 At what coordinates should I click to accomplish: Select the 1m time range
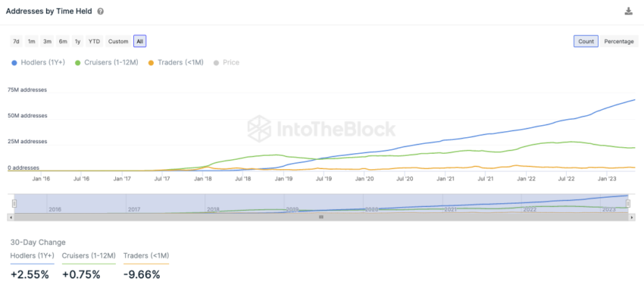[x=32, y=42]
